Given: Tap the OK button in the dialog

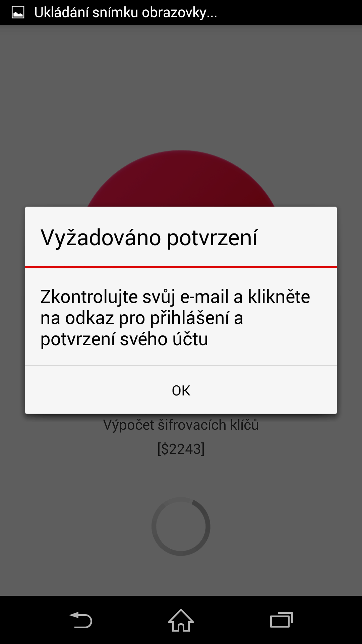Looking at the screenshot, I should 181,390.
